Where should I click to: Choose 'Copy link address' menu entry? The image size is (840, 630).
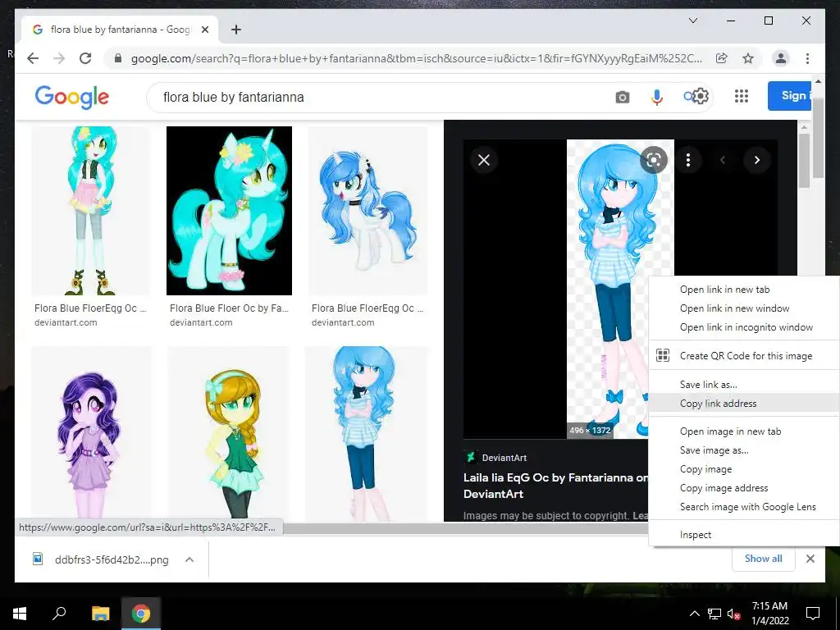[x=718, y=403]
